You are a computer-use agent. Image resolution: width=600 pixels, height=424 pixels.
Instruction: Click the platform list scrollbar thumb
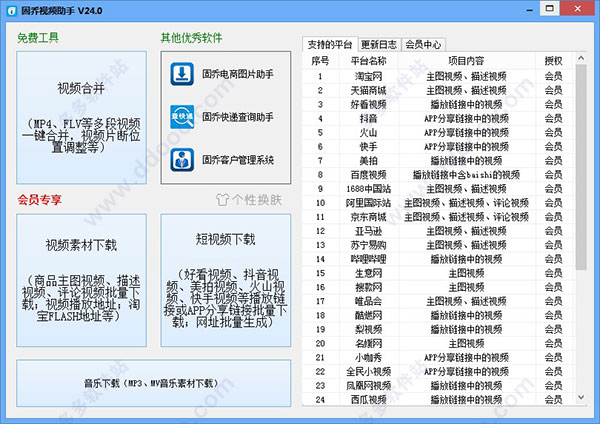(x=581, y=168)
